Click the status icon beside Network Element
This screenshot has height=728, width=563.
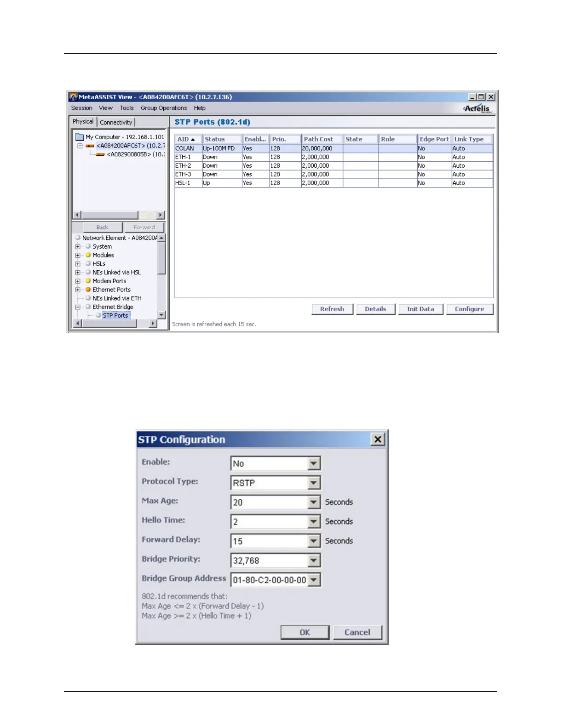(78, 238)
